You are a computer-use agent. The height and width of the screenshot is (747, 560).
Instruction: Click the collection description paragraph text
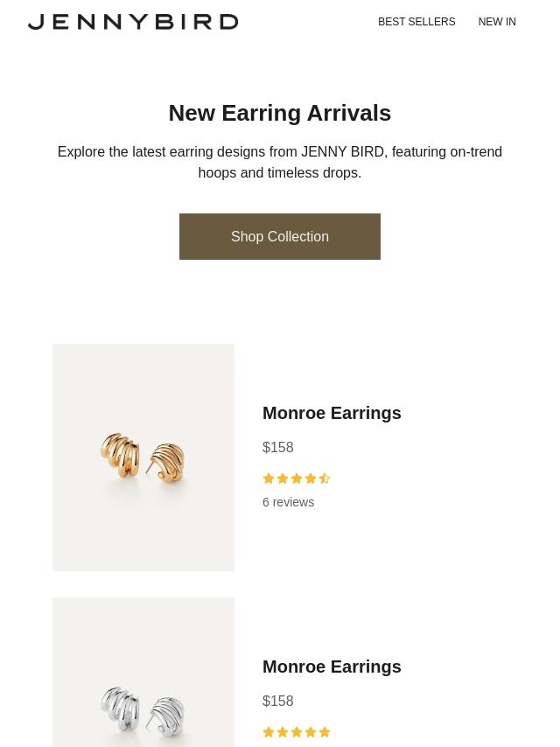(x=280, y=162)
